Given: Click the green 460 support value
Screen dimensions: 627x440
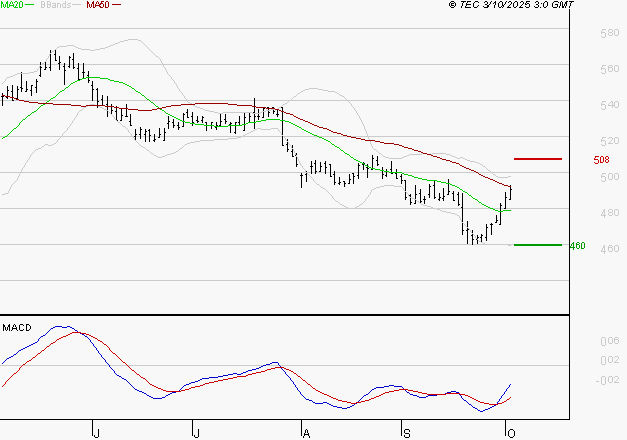Looking at the screenshot, I should coord(577,246).
